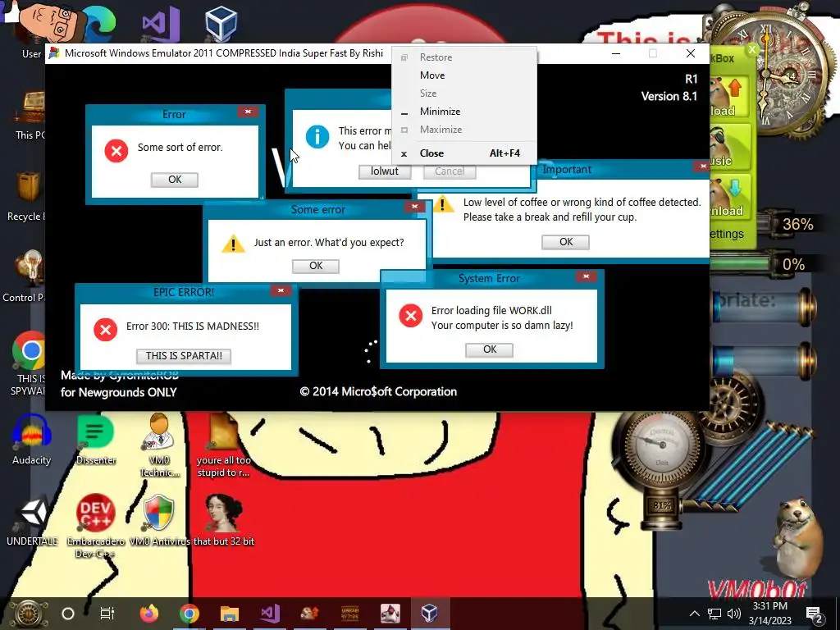
Task: Close the EPIC ERROR! dialog with its X
Action: [x=281, y=290]
